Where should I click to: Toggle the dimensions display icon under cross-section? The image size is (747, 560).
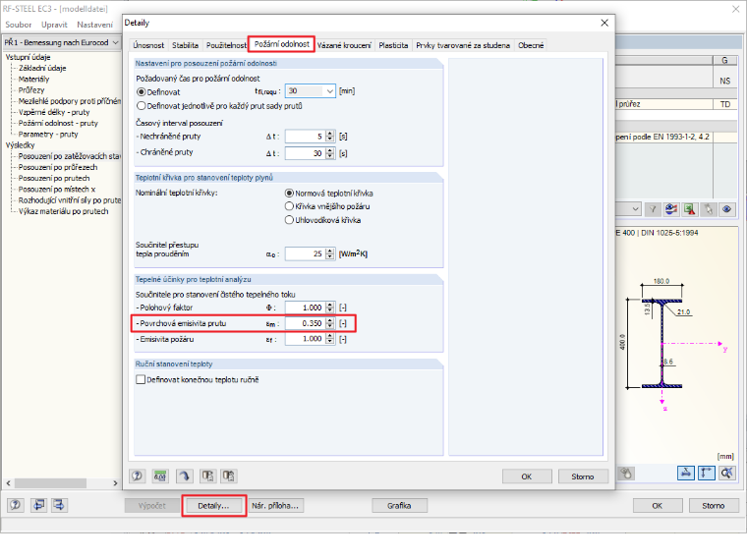(x=707, y=473)
